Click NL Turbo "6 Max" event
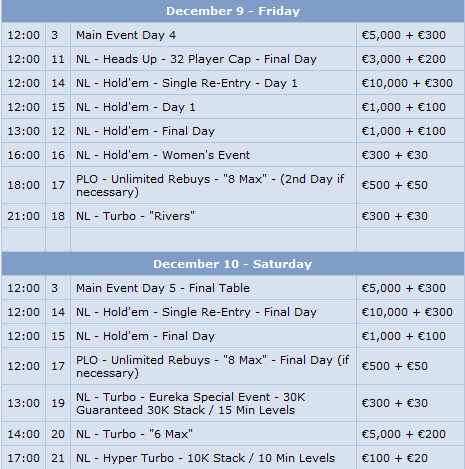465x469 pixels. [134, 434]
